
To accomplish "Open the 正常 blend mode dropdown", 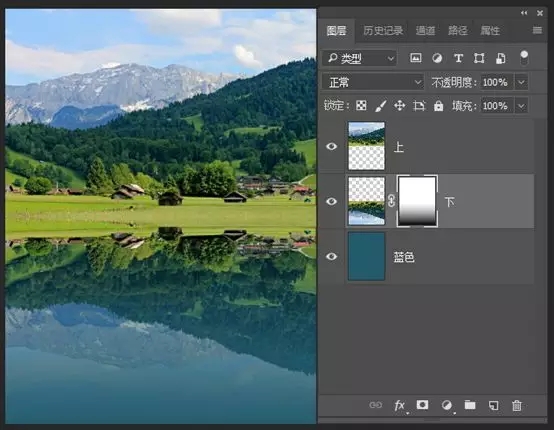I will tap(373, 82).
